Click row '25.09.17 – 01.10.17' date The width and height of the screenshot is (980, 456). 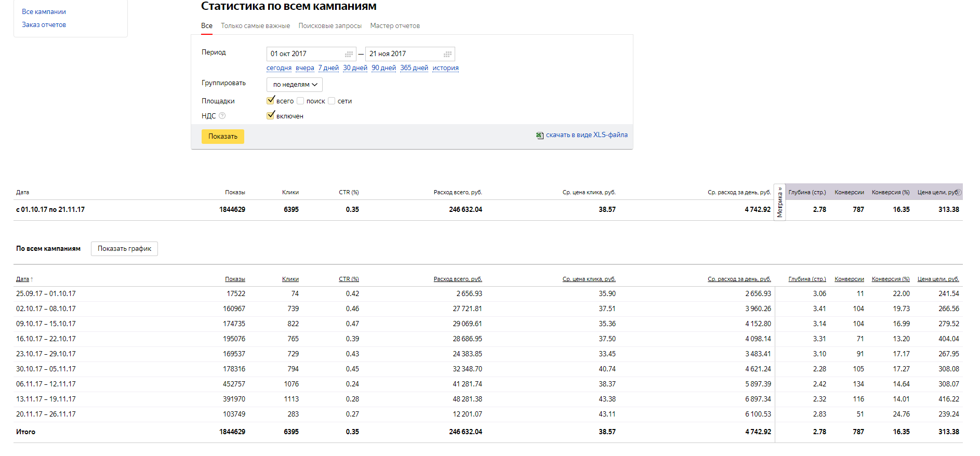pos(46,294)
